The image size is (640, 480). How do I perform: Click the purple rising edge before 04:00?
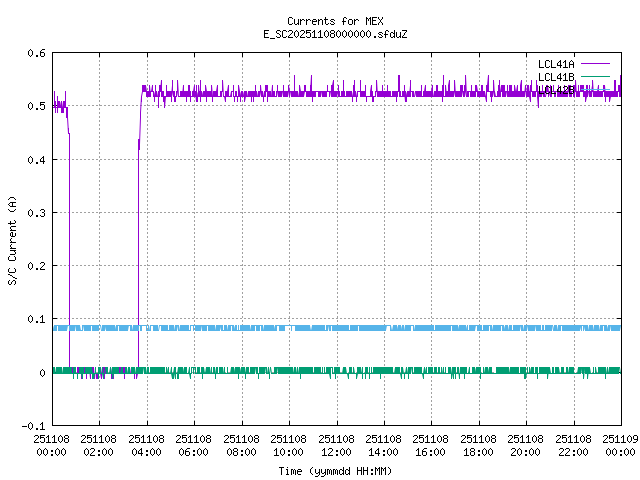tap(139, 250)
